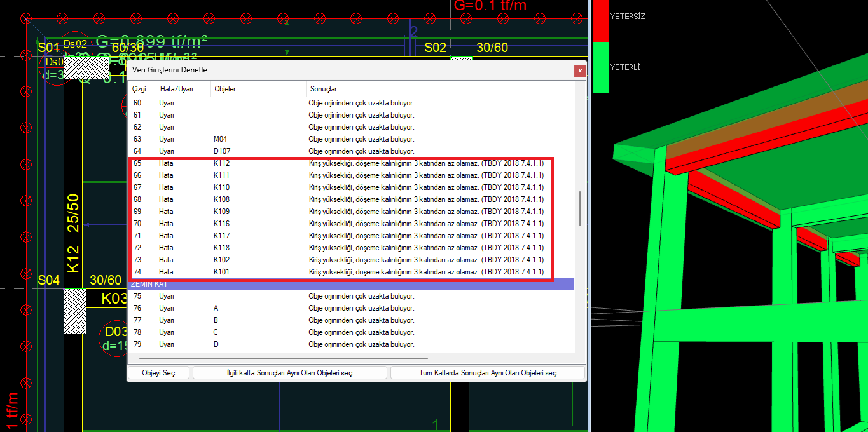868x432 pixels.
Task: Click the Objeler column header
Action: [225, 89]
